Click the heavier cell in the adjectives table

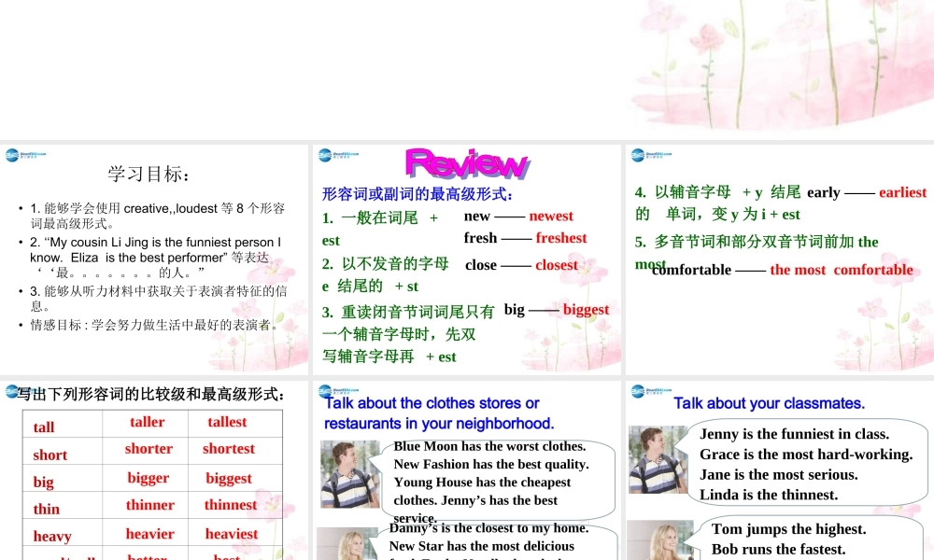click(x=149, y=534)
